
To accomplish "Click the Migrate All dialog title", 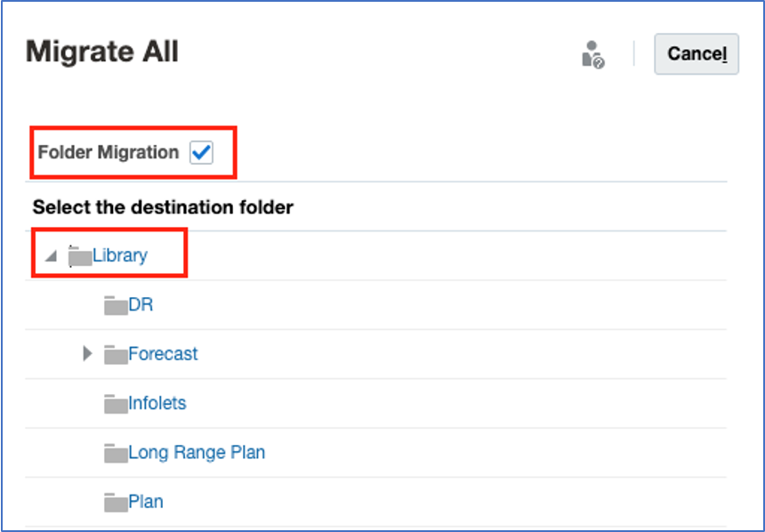I will [102, 52].
